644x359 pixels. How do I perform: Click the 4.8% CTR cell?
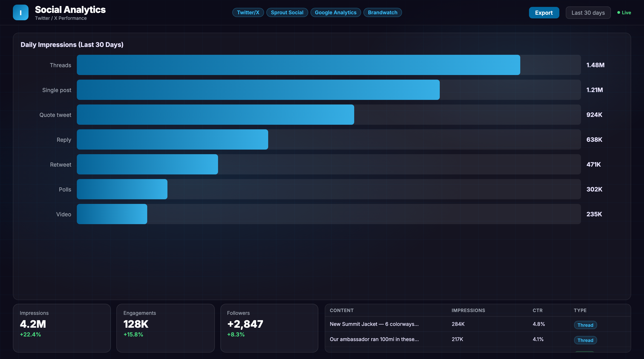539,324
